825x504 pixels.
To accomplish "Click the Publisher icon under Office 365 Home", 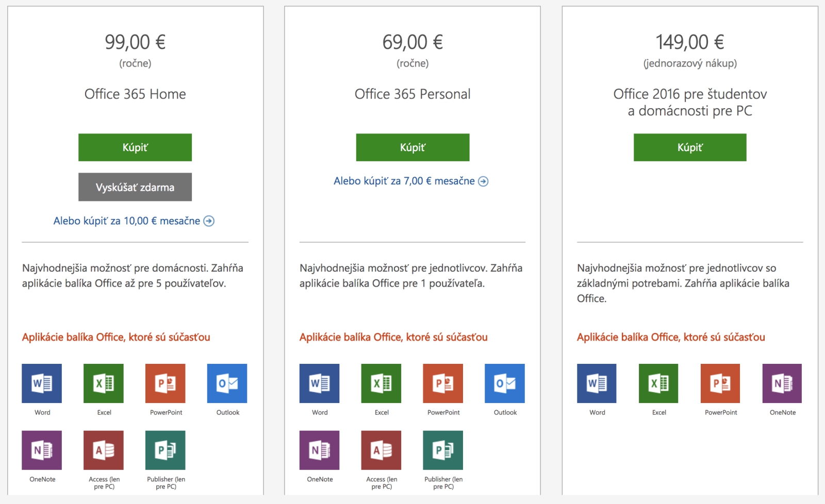I will tap(166, 450).
